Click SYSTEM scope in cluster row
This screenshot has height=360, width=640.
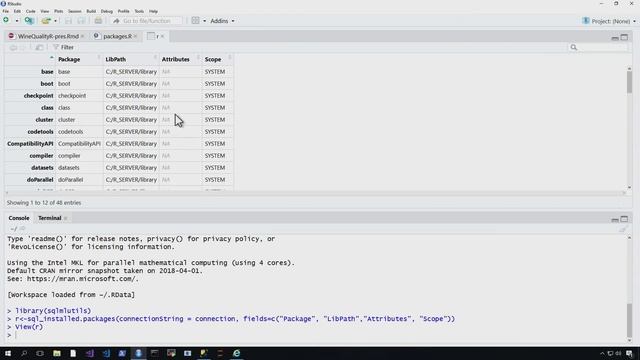point(215,120)
